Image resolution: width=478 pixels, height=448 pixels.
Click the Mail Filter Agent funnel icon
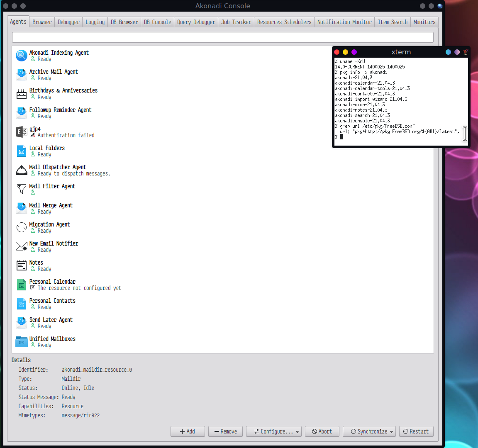(22, 189)
